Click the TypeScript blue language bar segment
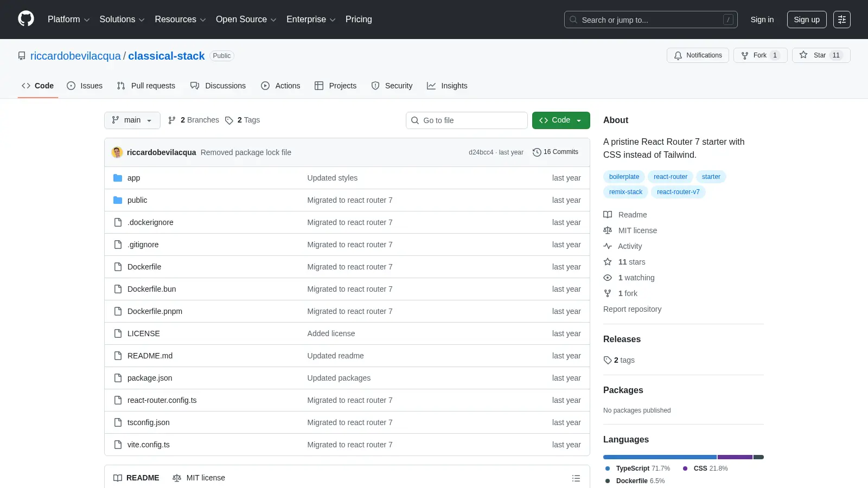Image resolution: width=868 pixels, height=488 pixels. click(x=660, y=457)
